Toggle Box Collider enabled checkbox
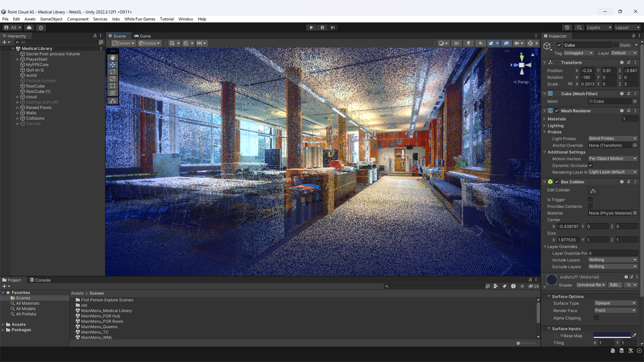The height and width of the screenshot is (362, 644). point(557,182)
